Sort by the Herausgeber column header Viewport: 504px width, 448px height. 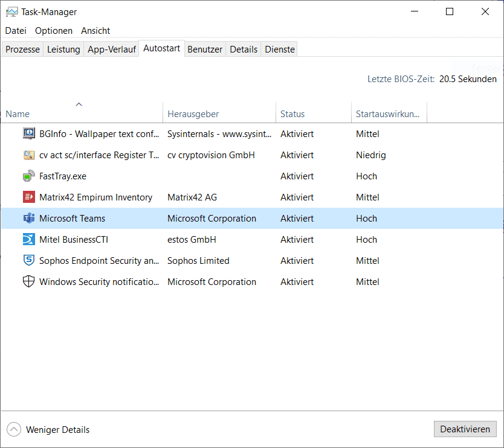click(219, 112)
